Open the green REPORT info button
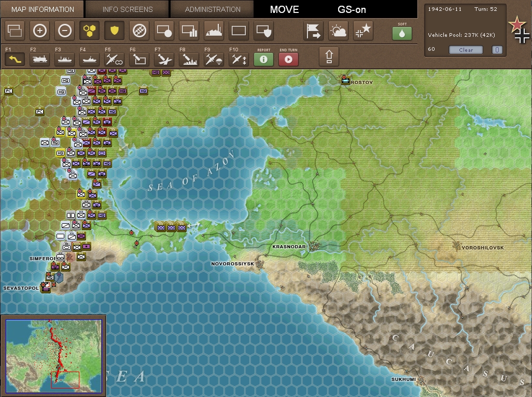 pyautogui.click(x=263, y=59)
